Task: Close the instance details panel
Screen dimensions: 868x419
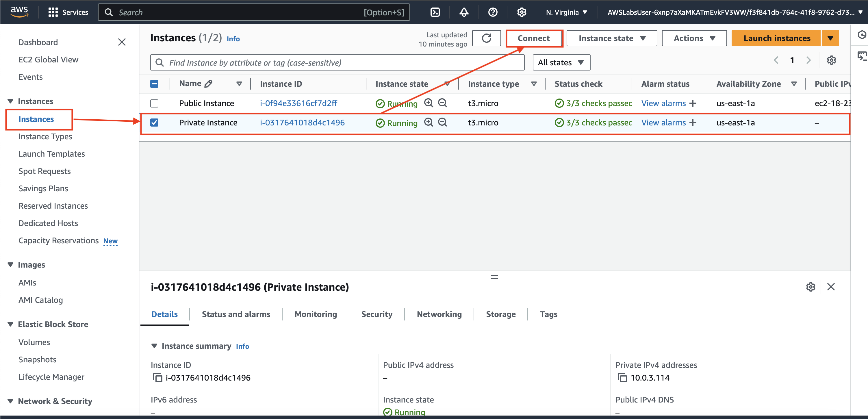Action: (x=831, y=287)
